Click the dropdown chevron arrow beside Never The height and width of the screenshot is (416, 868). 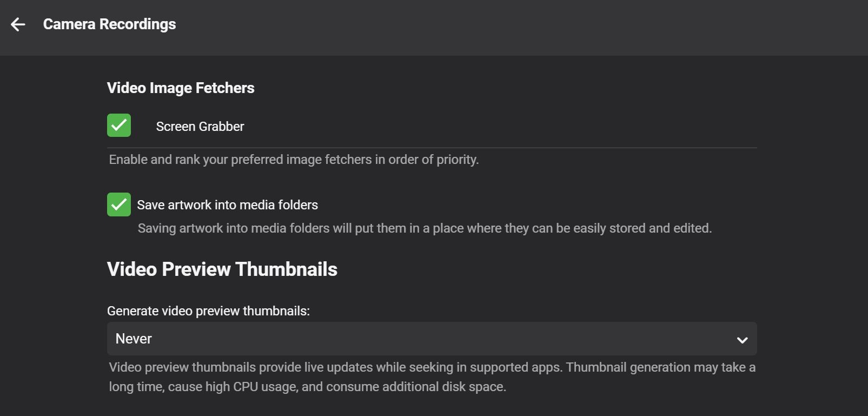tap(742, 340)
